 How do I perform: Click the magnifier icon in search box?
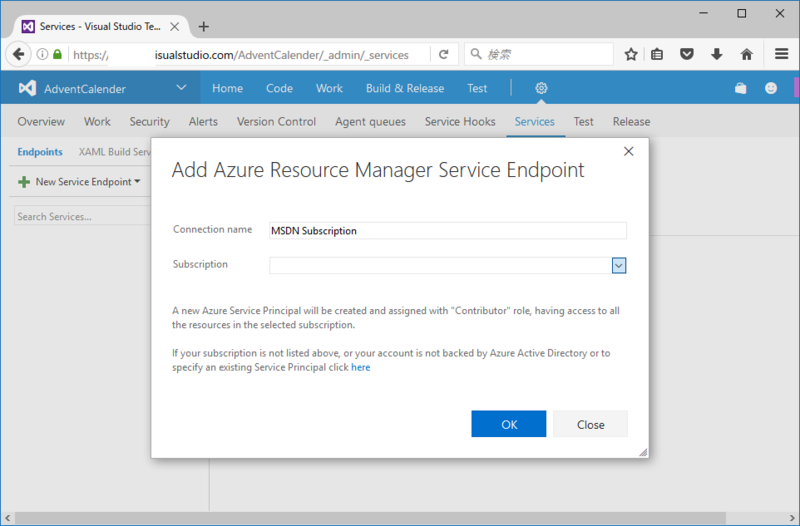click(476, 54)
